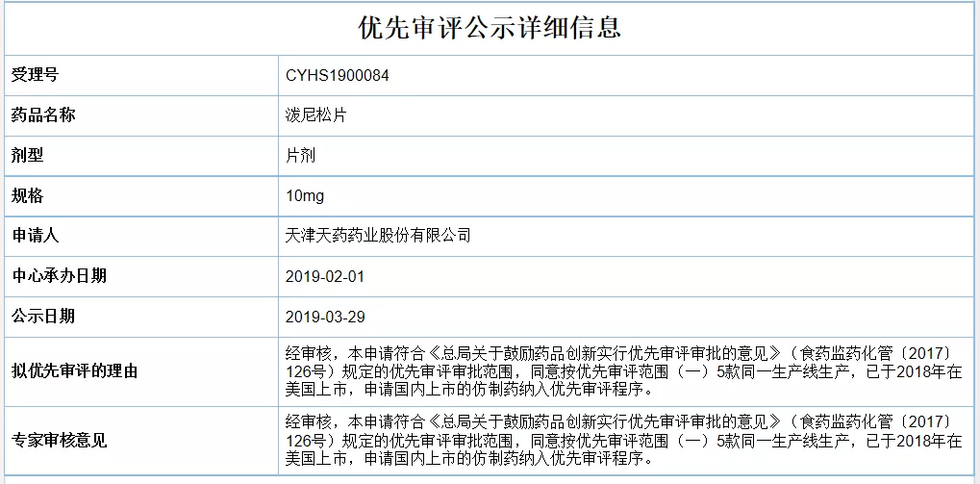
Task: Click the paragraph in the 专家审核意见 row
Action: click(x=623, y=441)
